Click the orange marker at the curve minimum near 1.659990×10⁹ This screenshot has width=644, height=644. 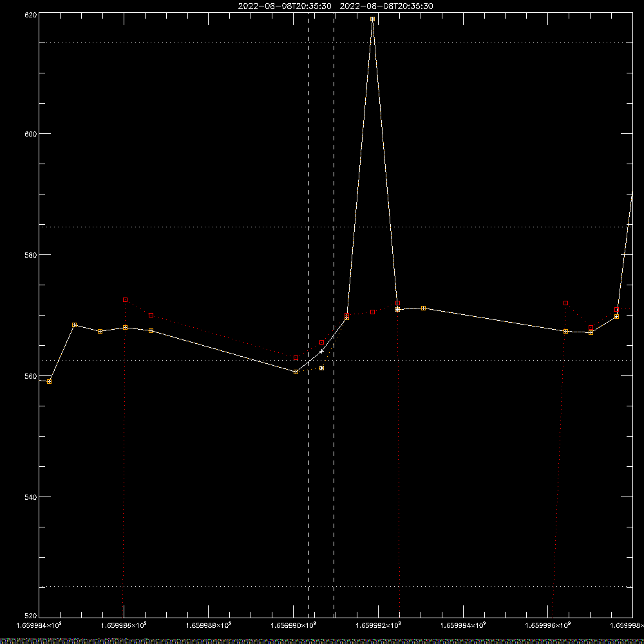296,372
